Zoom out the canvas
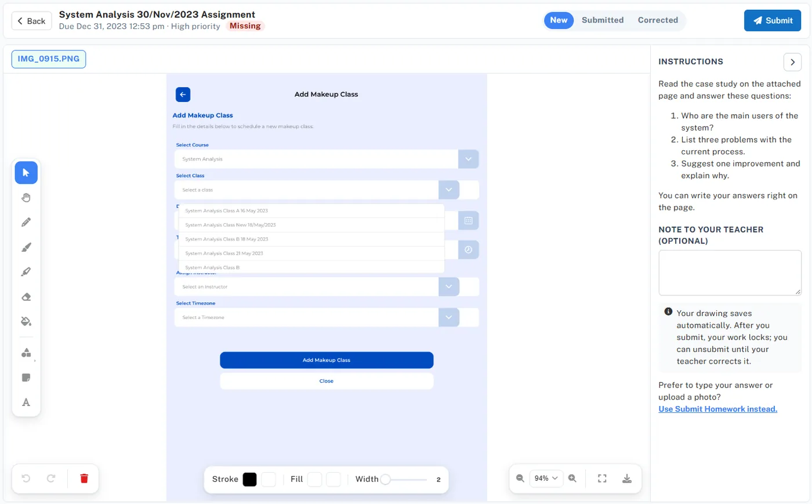 click(520, 478)
